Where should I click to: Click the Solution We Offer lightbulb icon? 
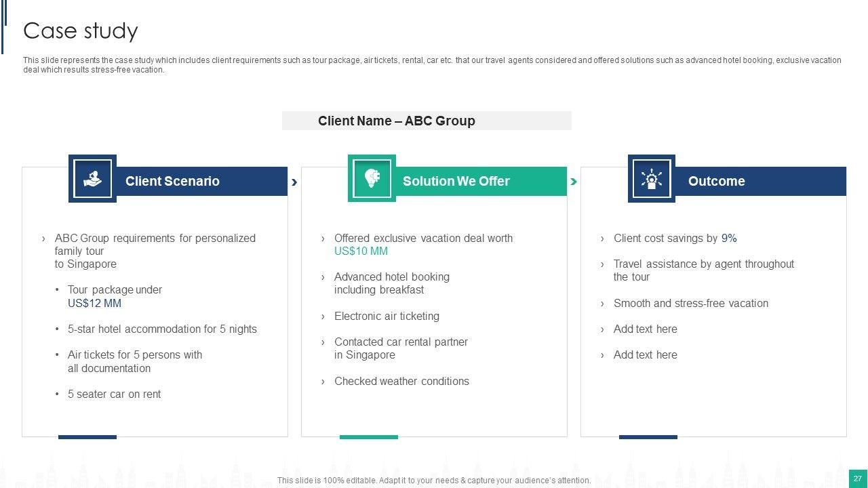(x=372, y=178)
